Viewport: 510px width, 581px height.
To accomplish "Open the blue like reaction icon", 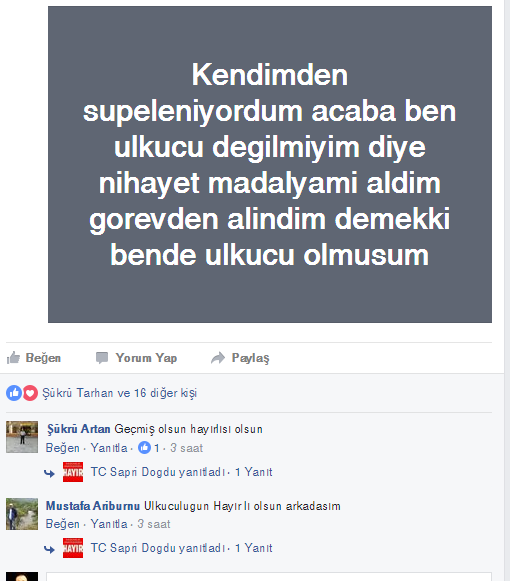I will [x=14, y=393].
